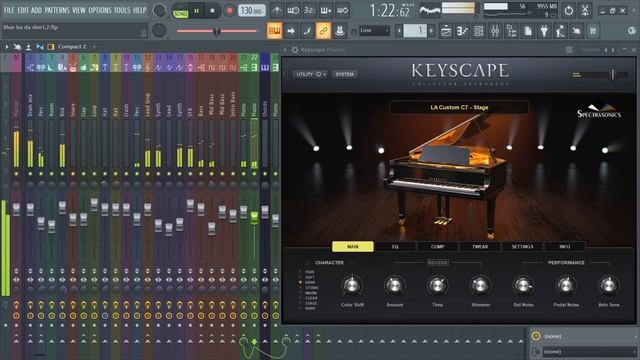Viewport: 640px width, 360px height.
Task: Toggle the Kick track mute LED
Action: click(62, 174)
